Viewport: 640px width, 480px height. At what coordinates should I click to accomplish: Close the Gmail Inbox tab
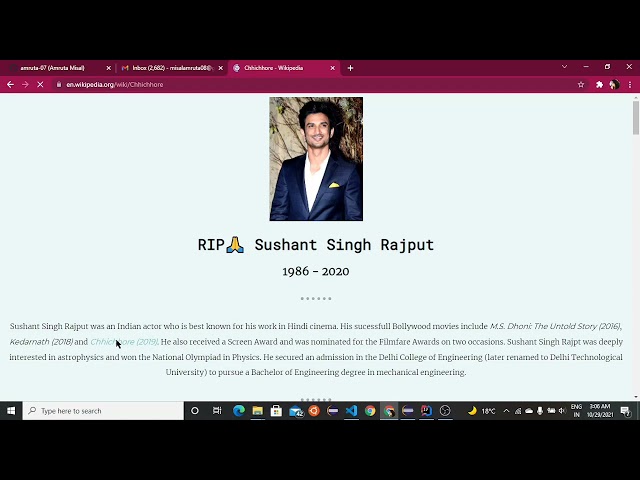click(x=221, y=68)
